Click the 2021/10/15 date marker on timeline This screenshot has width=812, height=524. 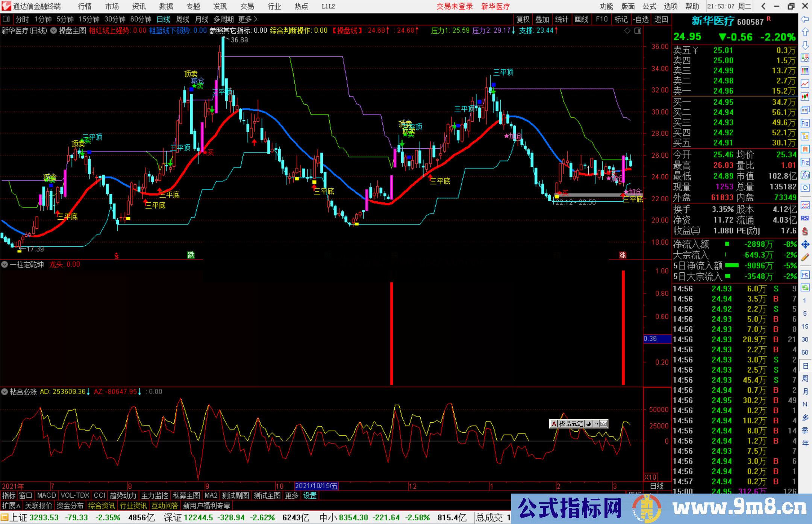point(316,486)
